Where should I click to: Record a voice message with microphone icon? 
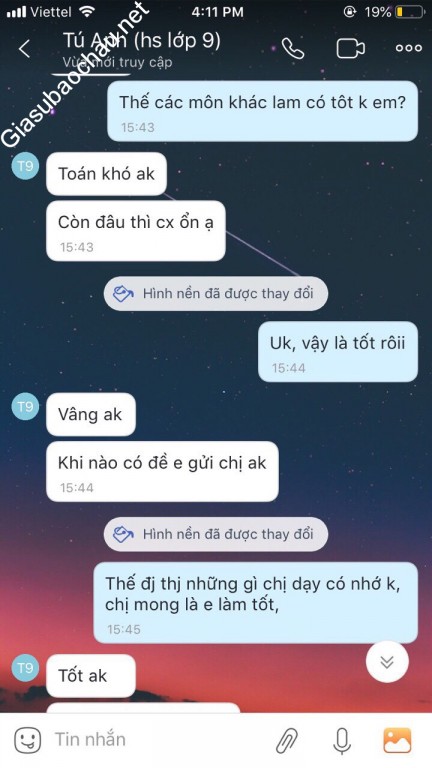tap(342, 740)
